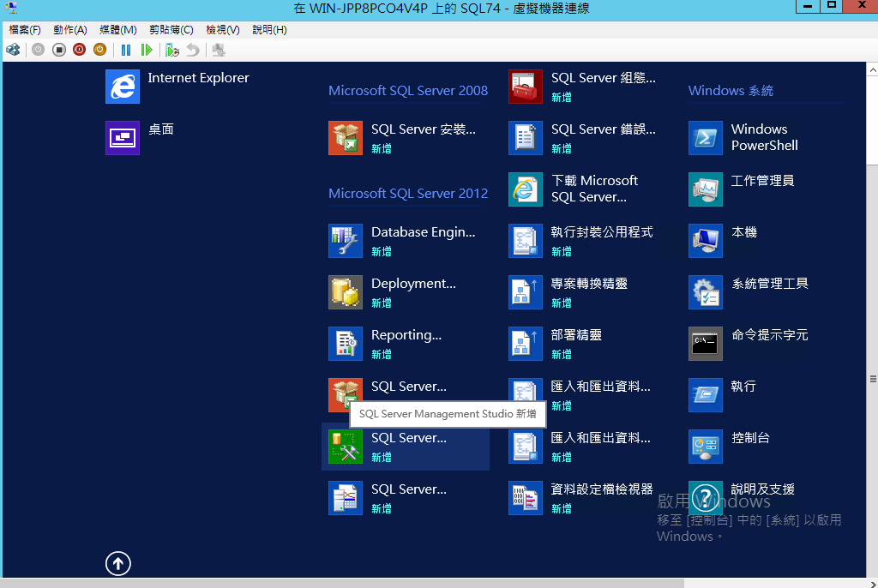Click the up arrow circle to return to Start
Screen dimensions: 878x588
coord(118,563)
